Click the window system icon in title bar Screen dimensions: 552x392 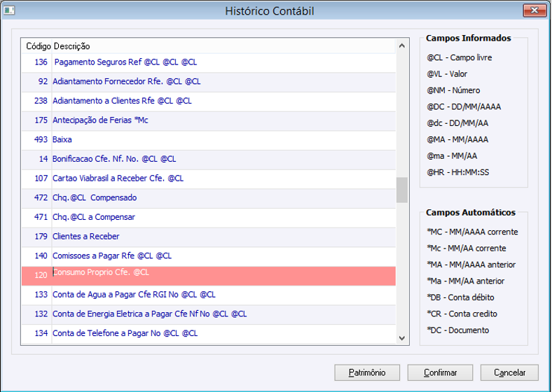click(x=9, y=10)
